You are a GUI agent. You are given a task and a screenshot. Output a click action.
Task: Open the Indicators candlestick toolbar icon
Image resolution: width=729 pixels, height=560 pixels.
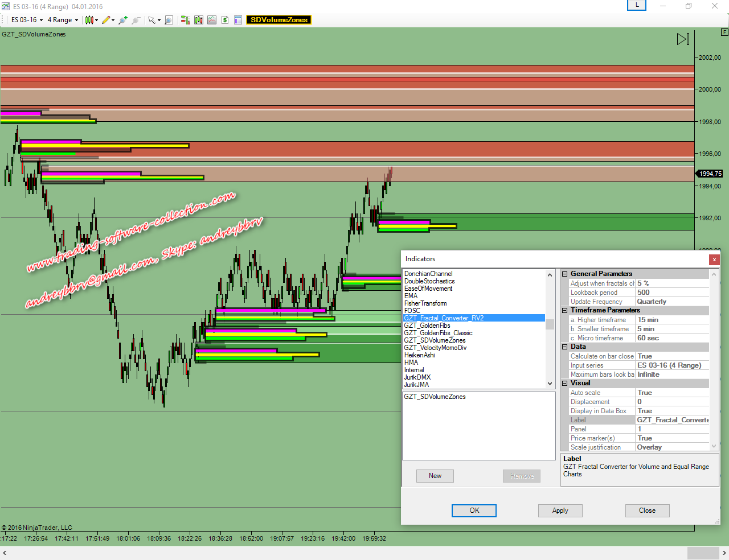click(198, 20)
